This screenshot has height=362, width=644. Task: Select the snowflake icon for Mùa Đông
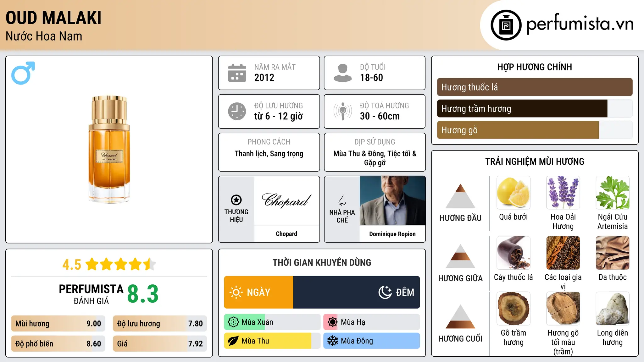332,341
